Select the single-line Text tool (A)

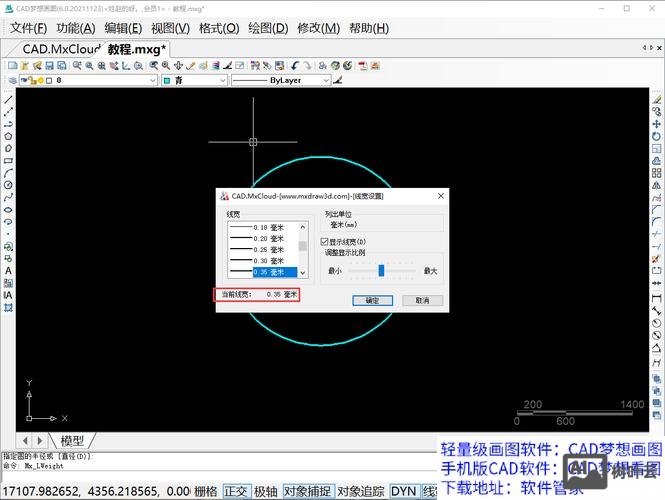tap(8, 271)
